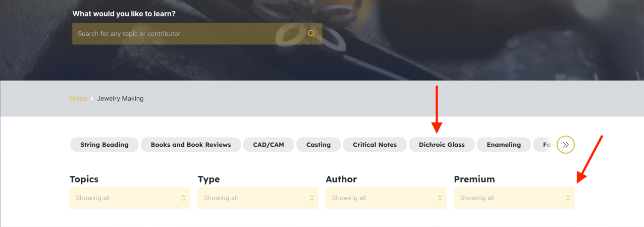Pick the Enameling category chip
644x227 pixels.
[x=503, y=145]
